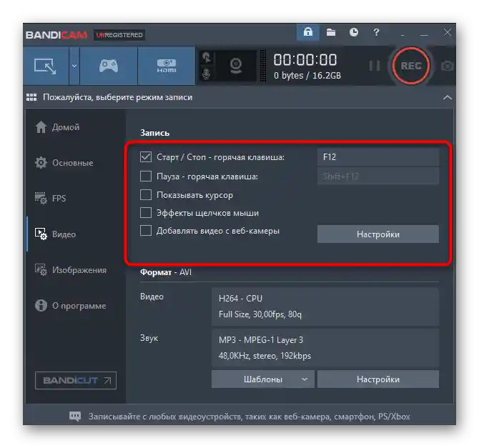Viewport: 479px width, 448px height.
Task: Click the F12 hotkey field
Action: tap(378, 157)
